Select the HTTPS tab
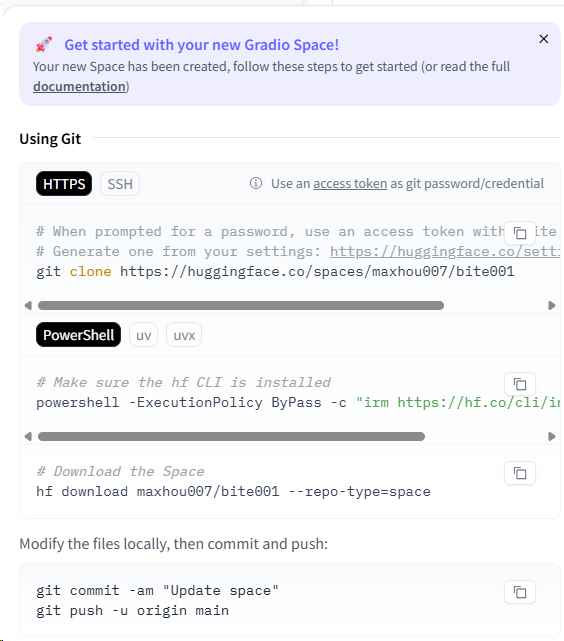Screen dimensions: 564x641 pos(64,184)
